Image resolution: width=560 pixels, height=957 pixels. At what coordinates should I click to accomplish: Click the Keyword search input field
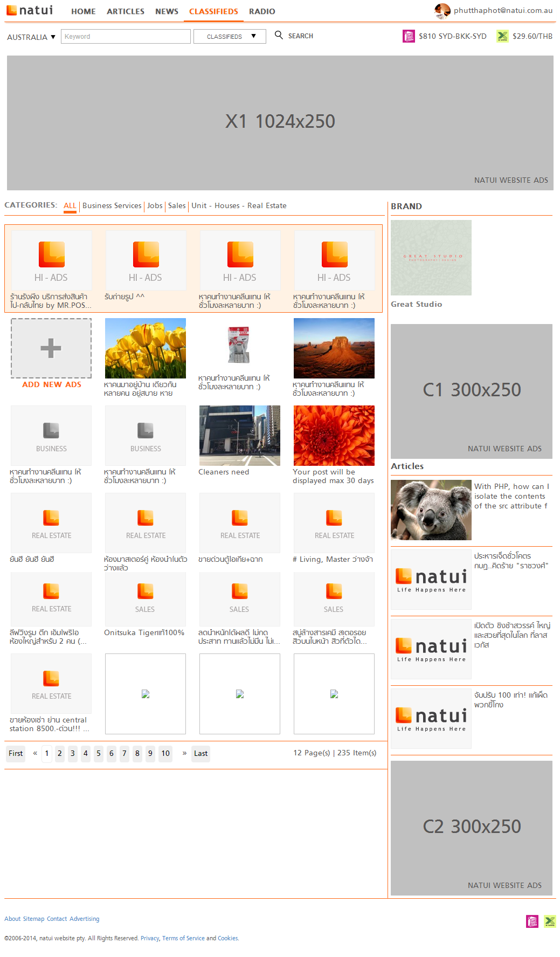click(x=126, y=37)
